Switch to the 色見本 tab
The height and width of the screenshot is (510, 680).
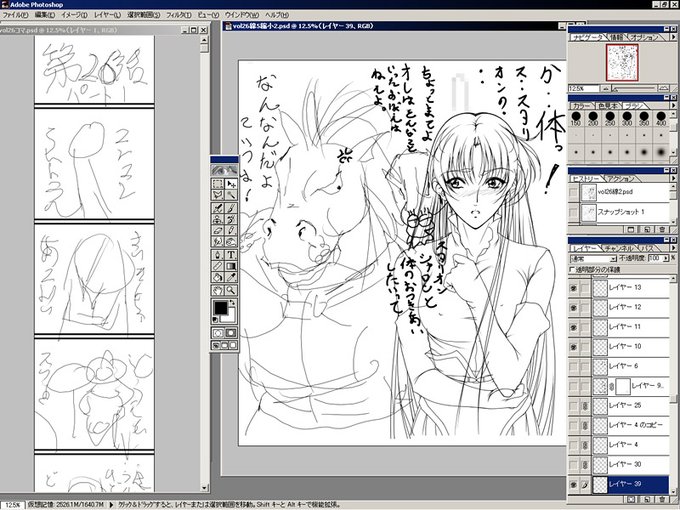pyautogui.click(x=608, y=106)
